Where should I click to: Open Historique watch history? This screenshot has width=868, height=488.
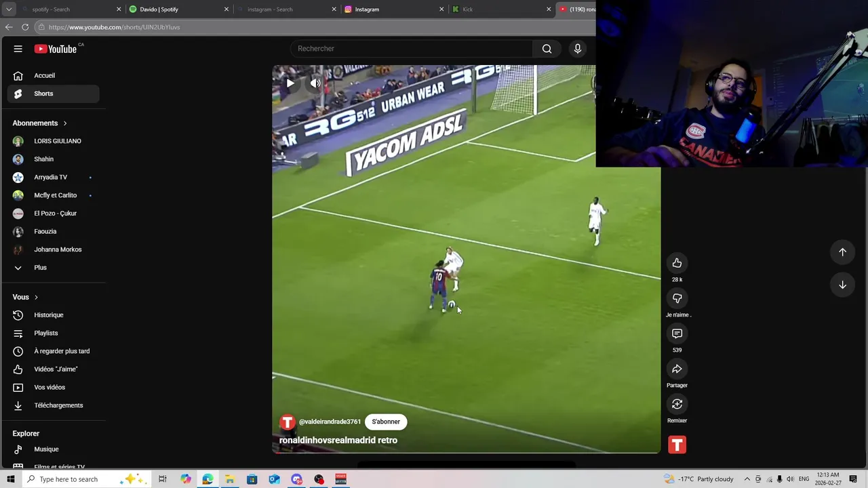pos(54,315)
